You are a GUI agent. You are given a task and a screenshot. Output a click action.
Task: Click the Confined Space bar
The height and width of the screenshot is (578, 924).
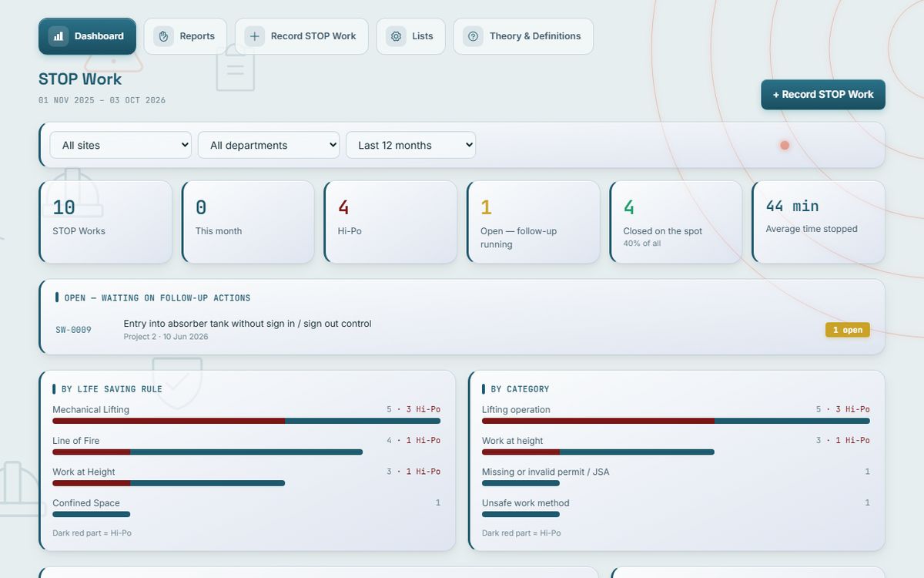click(91, 514)
